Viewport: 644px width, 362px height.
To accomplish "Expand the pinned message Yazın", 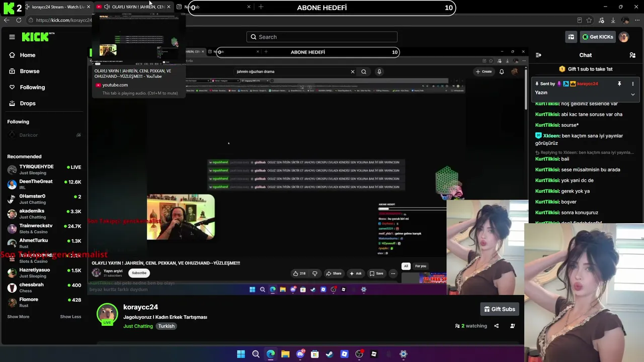I will (633, 94).
